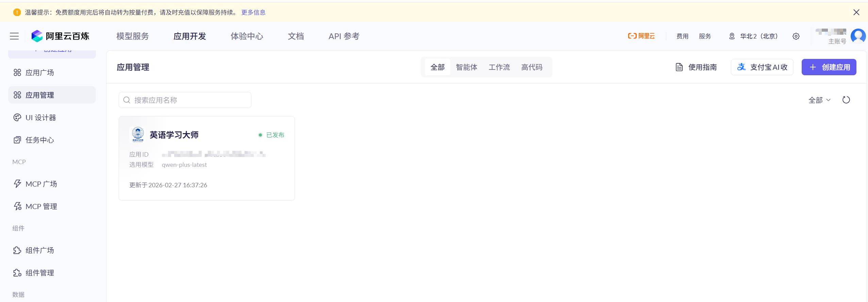The height and width of the screenshot is (302, 868).
Task: Click the 创建应用 button
Action: click(829, 67)
